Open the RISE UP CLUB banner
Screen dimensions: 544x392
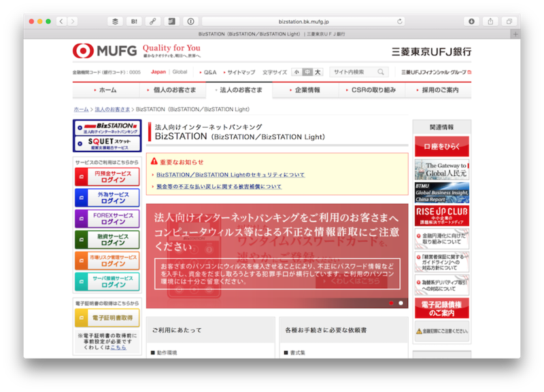click(441, 215)
